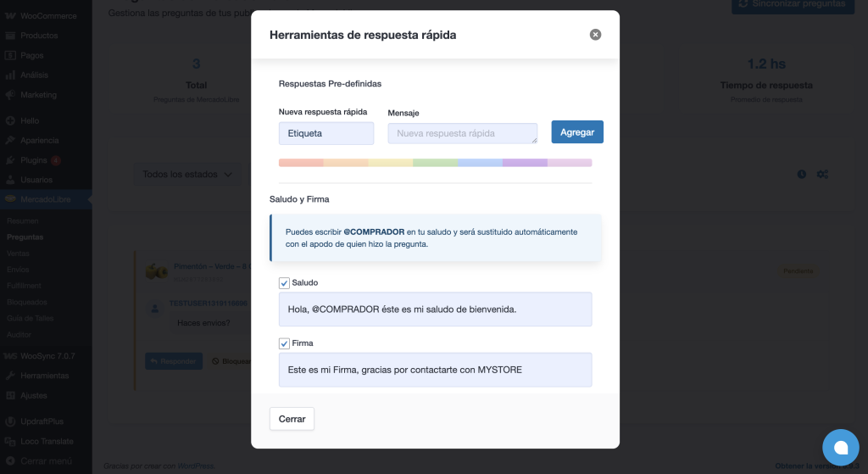Viewport: 868px width, 474px height.
Task: Click the Apariencia brush icon
Action: point(10,140)
